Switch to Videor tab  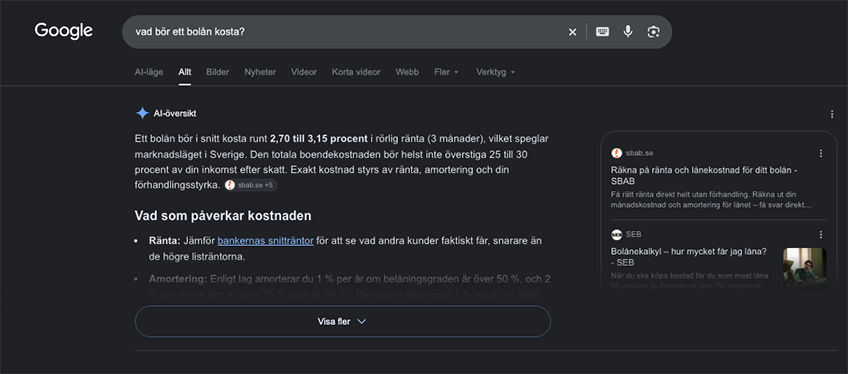[304, 72]
